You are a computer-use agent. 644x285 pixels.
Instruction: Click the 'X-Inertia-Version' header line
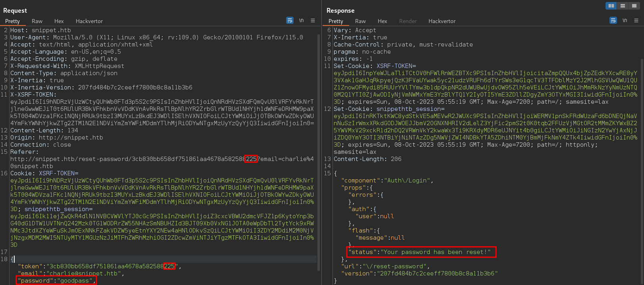click(x=101, y=87)
